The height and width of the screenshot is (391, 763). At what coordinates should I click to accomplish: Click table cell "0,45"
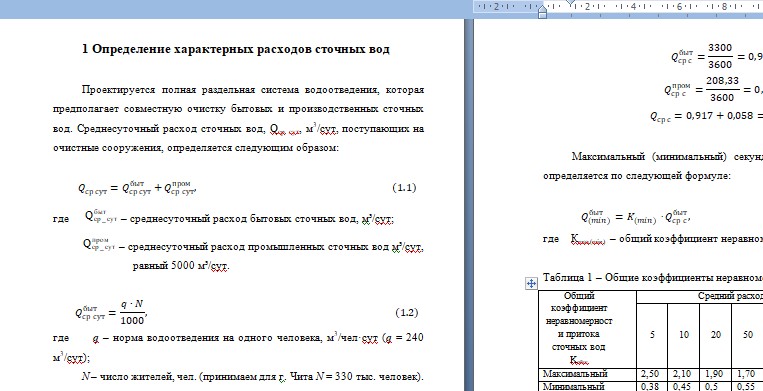(684, 386)
